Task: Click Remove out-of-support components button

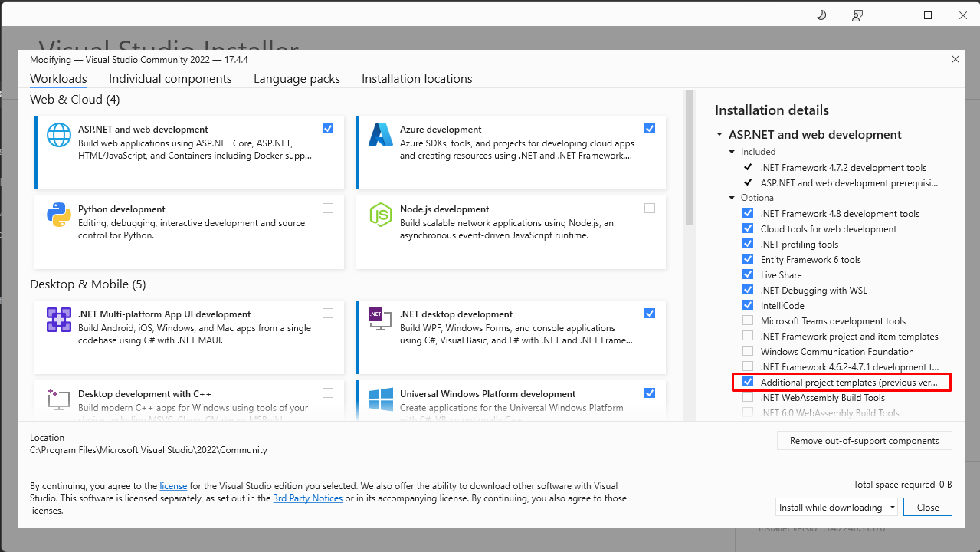Action: pos(864,441)
